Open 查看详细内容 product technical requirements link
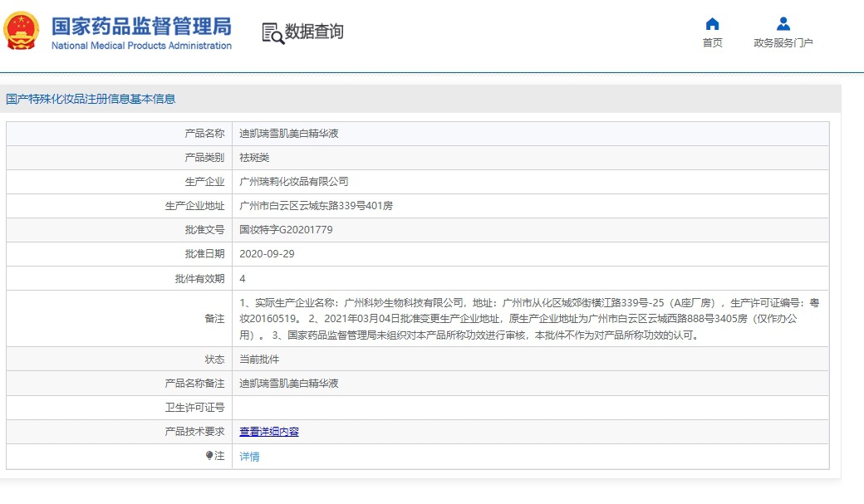Image resolution: width=864 pixels, height=504 pixels. pyautogui.click(x=269, y=432)
